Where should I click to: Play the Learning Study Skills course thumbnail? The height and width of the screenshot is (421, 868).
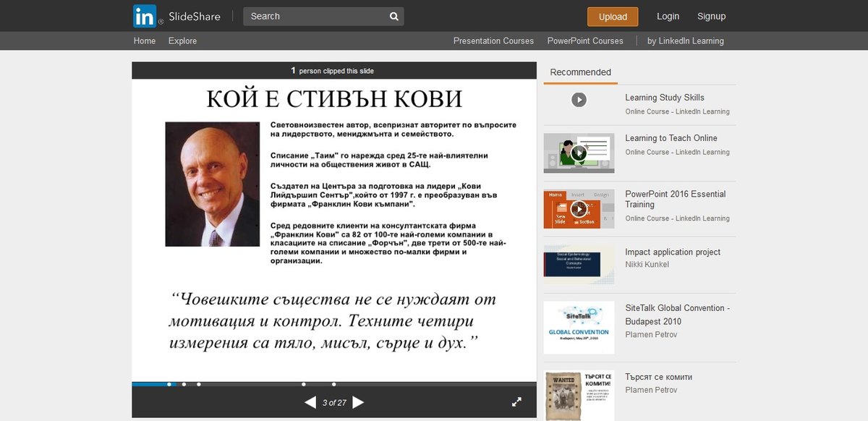coord(579,100)
